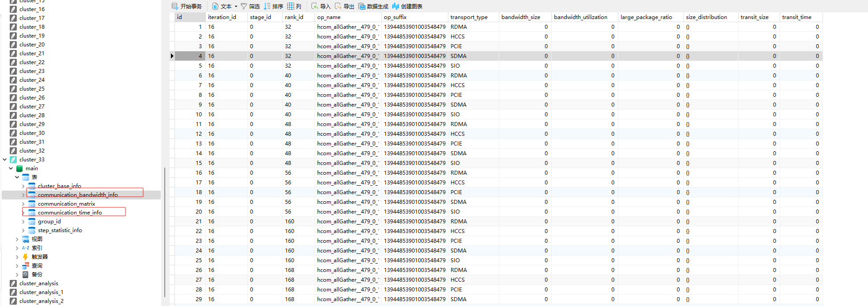This screenshot has height=306, width=868.
Task: Select transport_type cell HCCS in row 27
Action: [474, 280]
